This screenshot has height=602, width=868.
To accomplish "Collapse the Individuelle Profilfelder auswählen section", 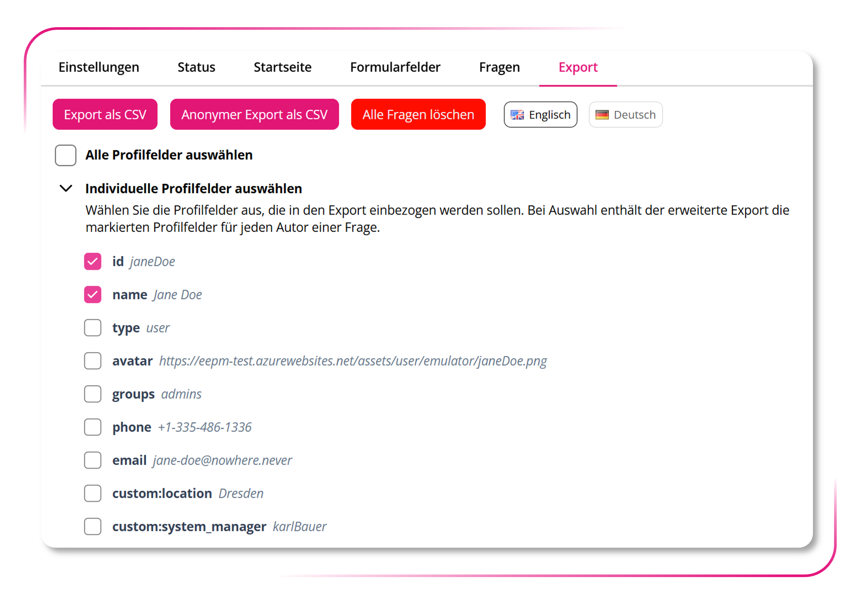I will [66, 188].
